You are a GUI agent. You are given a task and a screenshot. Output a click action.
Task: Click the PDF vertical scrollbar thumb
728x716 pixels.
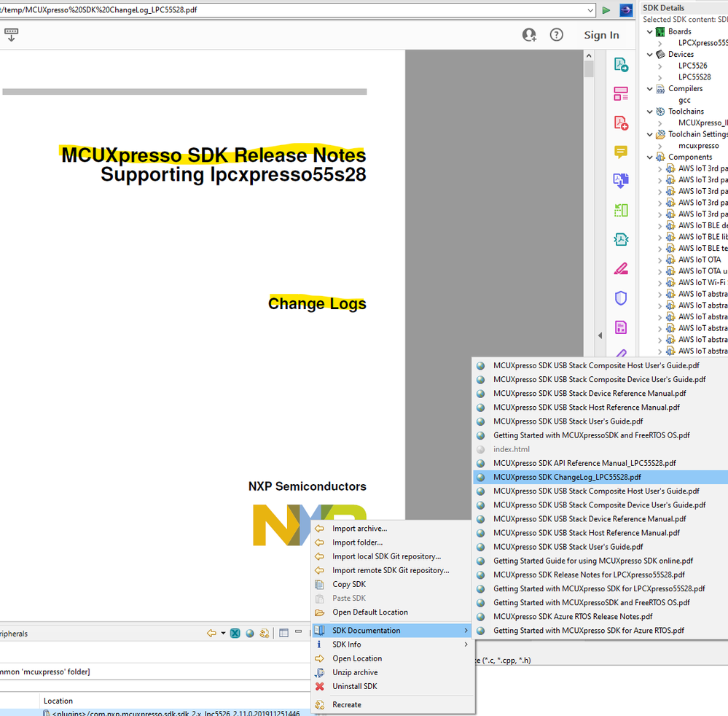coord(589,69)
